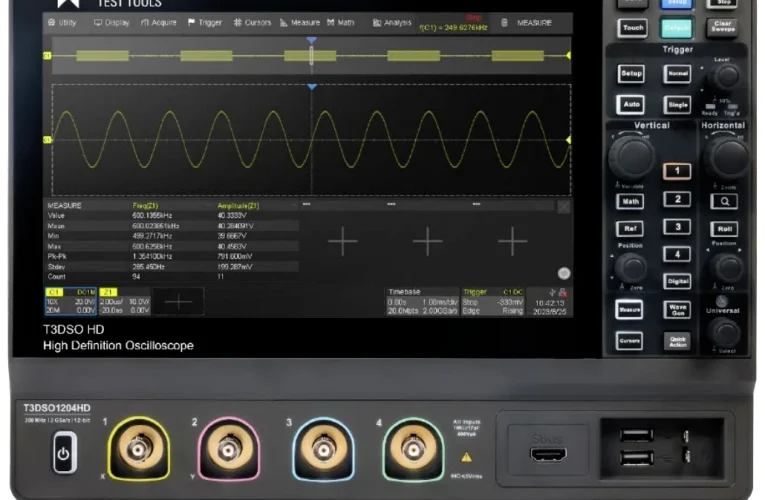Select Normal trigger mode button
The image size is (765, 500).
(x=678, y=74)
